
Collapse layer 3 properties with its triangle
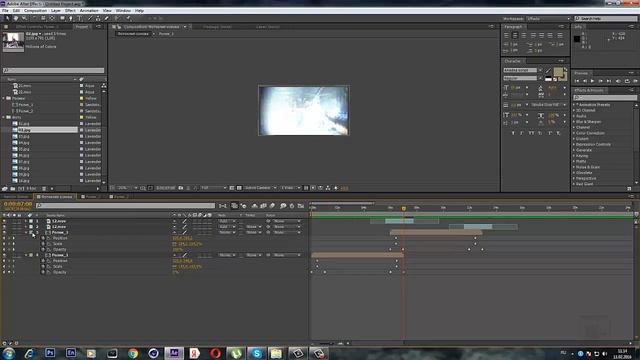click(26, 233)
